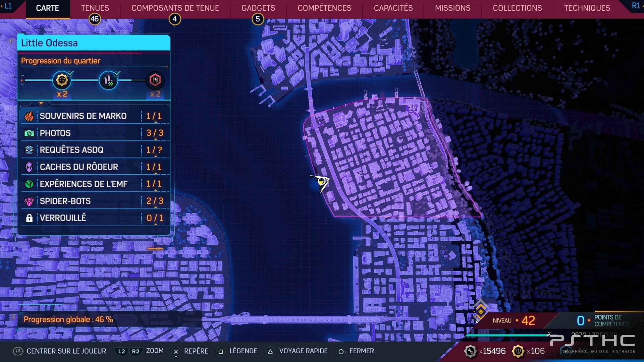
Task: Open the COMPÉTENCES tab
Action: click(324, 8)
